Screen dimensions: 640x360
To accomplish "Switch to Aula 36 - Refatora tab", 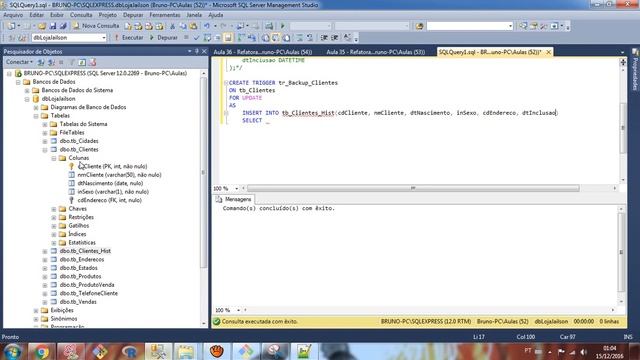I will pos(262,52).
